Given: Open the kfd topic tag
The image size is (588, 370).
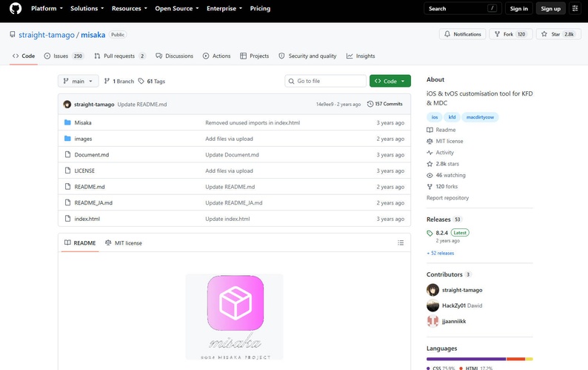Looking at the screenshot, I should click(452, 117).
